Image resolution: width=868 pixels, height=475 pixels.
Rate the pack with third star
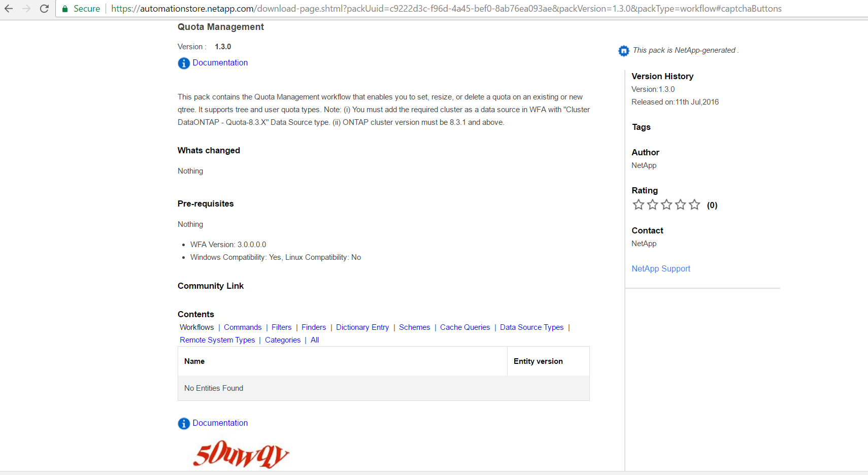[x=666, y=205]
